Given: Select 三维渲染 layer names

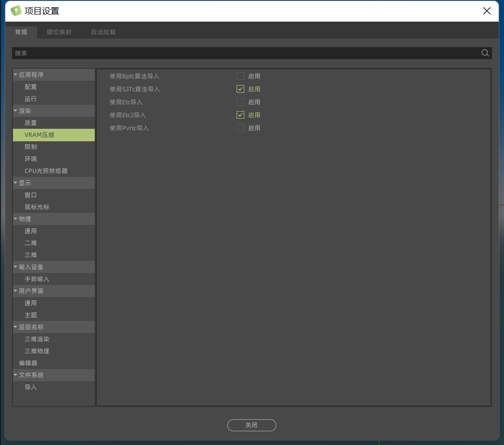Looking at the screenshot, I should click(54, 339).
